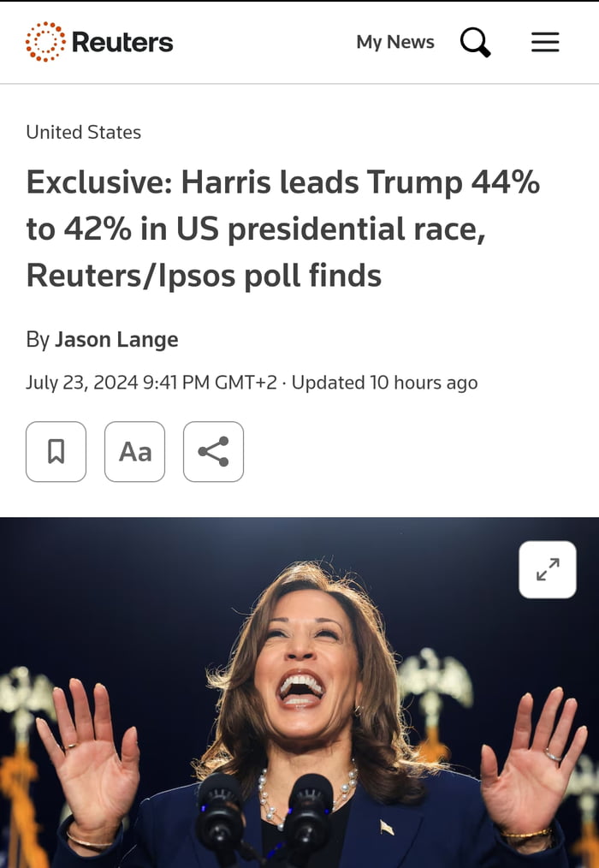
Task: Open search with the magnifier icon
Action: point(476,42)
